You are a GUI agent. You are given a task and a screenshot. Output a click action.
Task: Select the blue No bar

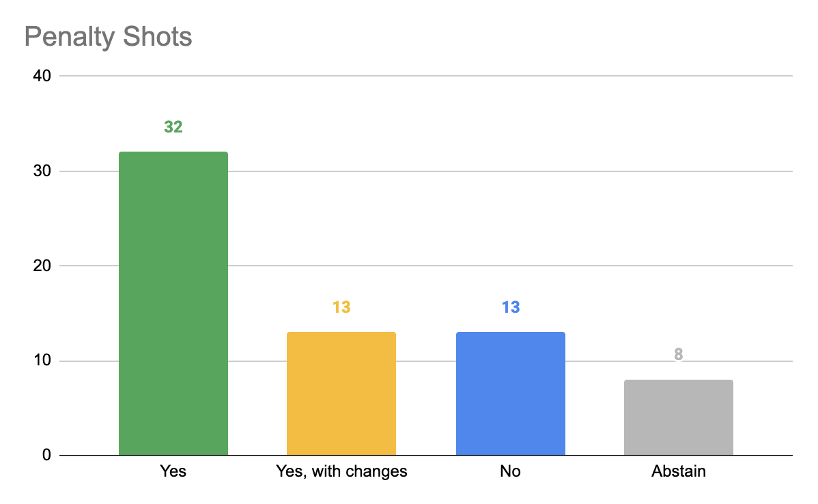click(511, 394)
